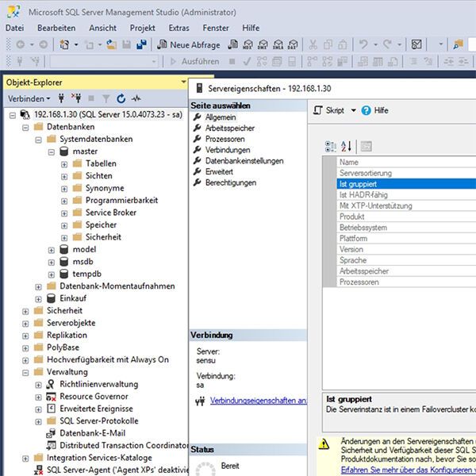Open the Skript dropdown arrow
476x476 pixels.
pyautogui.click(x=353, y=110)
